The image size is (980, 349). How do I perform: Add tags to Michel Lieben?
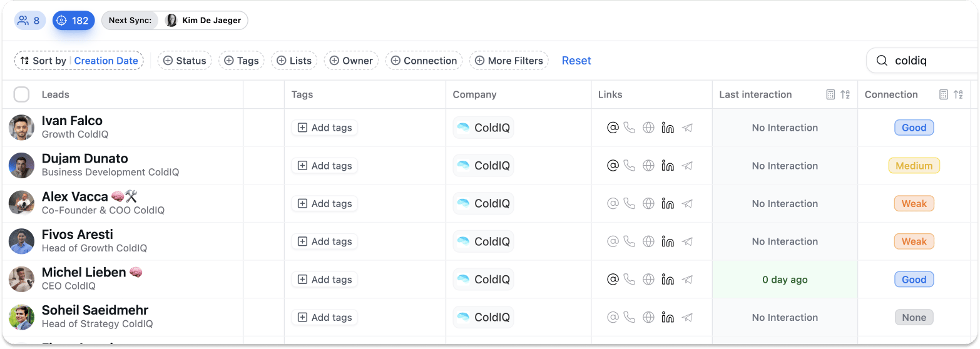[x=324, y=280]
